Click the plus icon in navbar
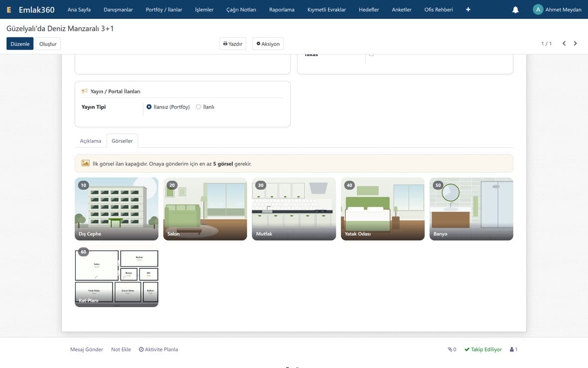The width and height of the screenshot is (588, 368). click(468, 9)
